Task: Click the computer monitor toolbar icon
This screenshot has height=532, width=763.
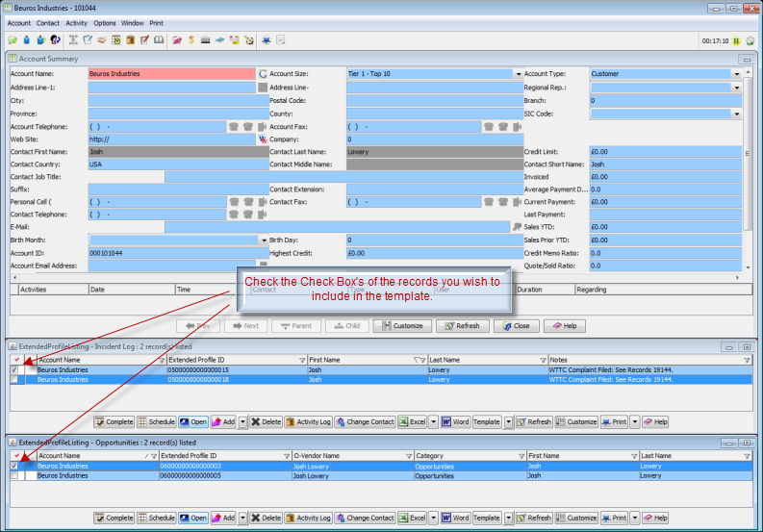Action: click(x=267, y=40)
